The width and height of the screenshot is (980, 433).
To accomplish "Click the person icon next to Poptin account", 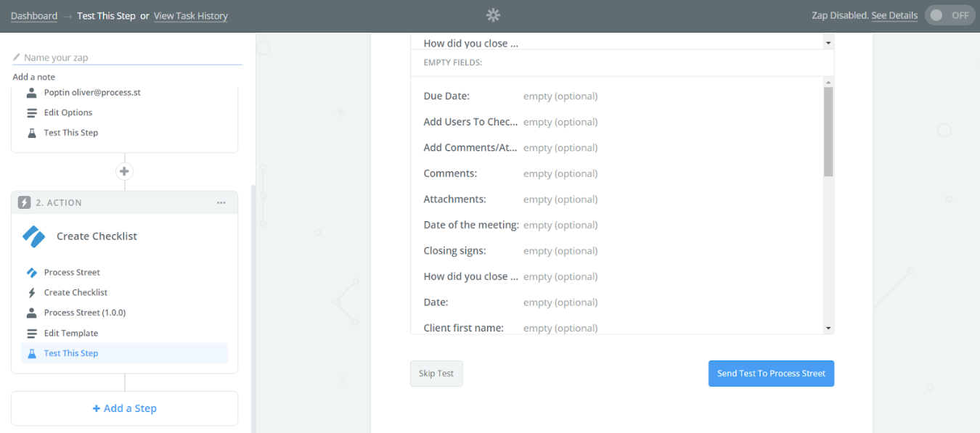I will pos(31,93).
